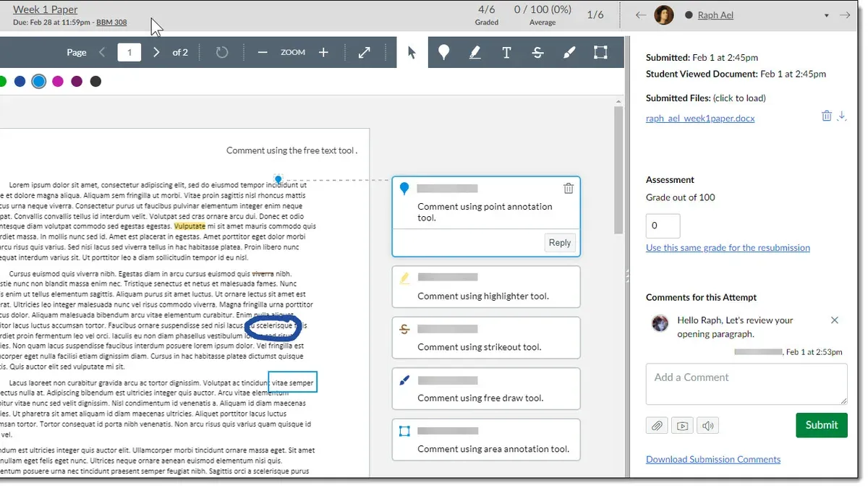Download the submitted docx file
This screenshot has width=868, height=488.
[841, 116]
